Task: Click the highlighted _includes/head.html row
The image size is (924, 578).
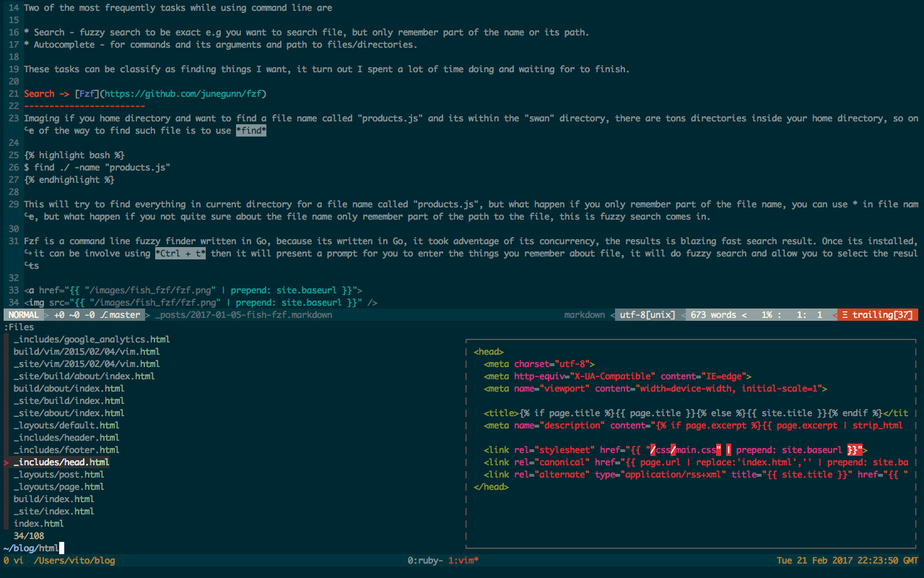Action: coord(61,462)
